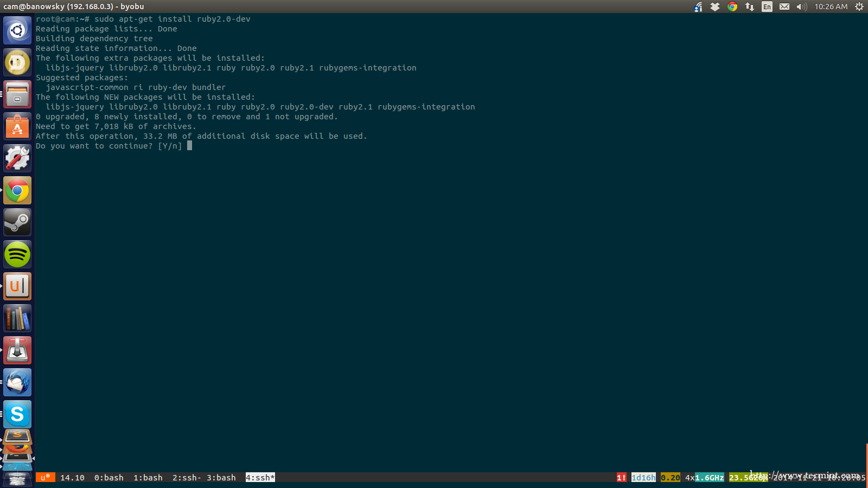This screenshot has width=868, height=488.
Task: Click the 'Need to get 7,018 kB of archives.' line
Action: pos(116,126)
